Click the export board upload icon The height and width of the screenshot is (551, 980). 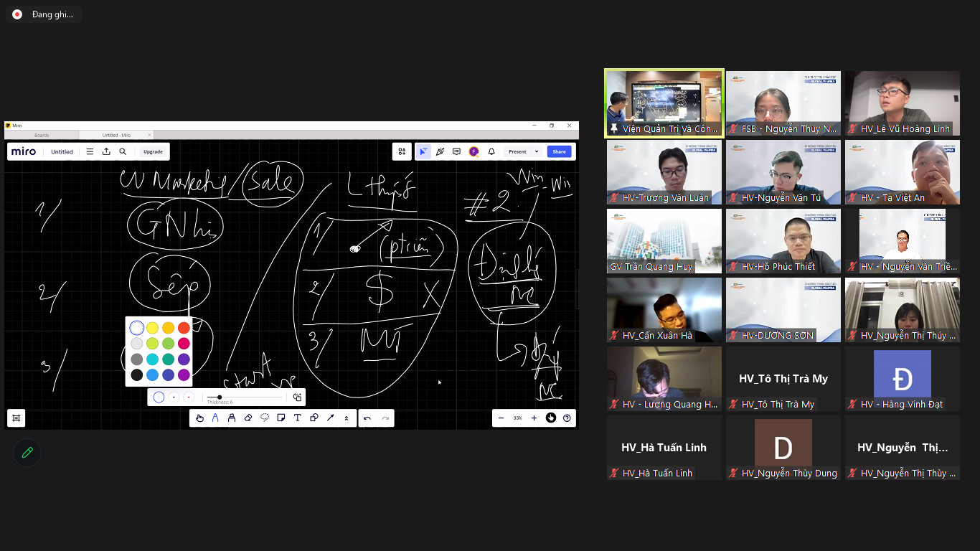pos(106,151)
